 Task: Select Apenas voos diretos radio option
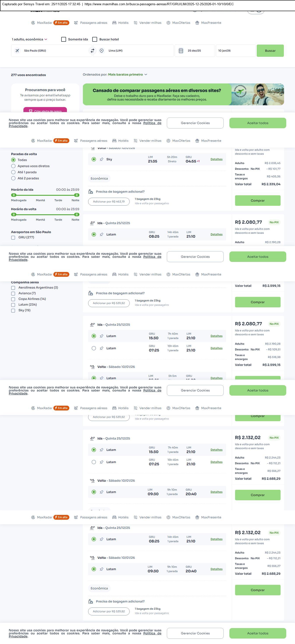click(13, 166)
